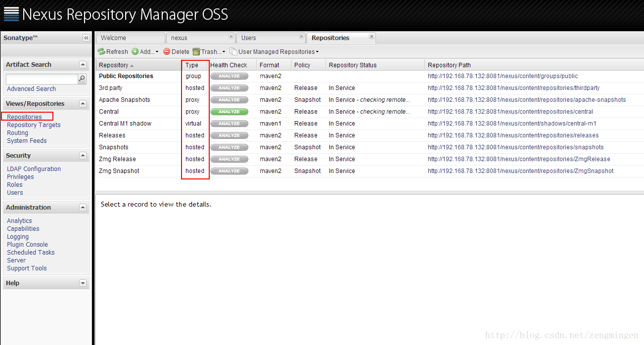Screen dimensions: 644x345
Task: Open Repository Targets link
Action: 34,125
